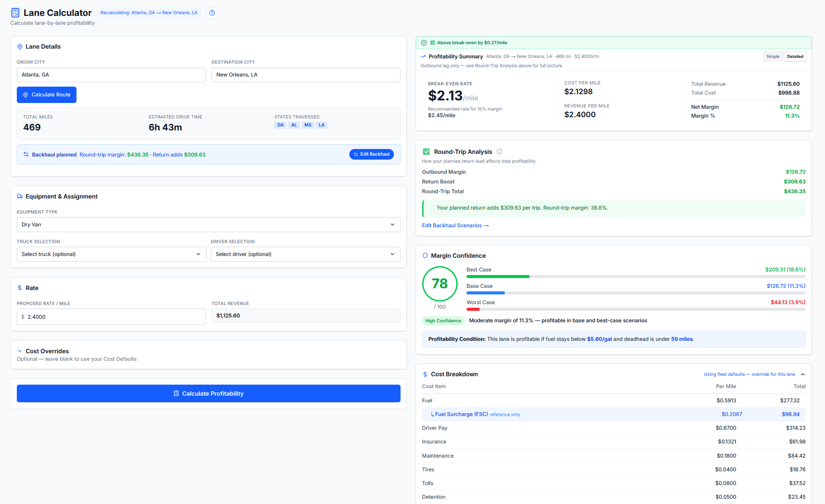Click the Proposed Rate per mile field

111,317
